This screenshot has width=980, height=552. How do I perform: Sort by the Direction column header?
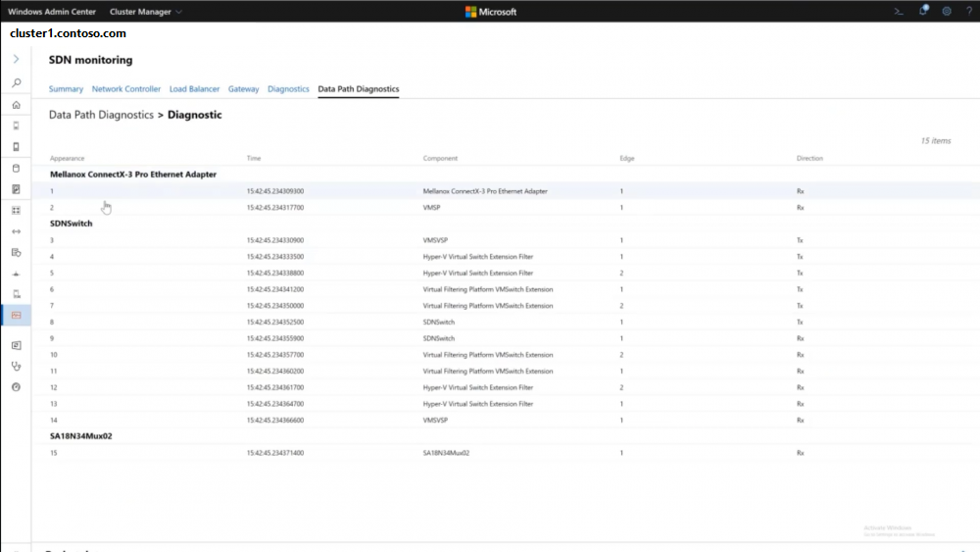[x=809, y=158]
